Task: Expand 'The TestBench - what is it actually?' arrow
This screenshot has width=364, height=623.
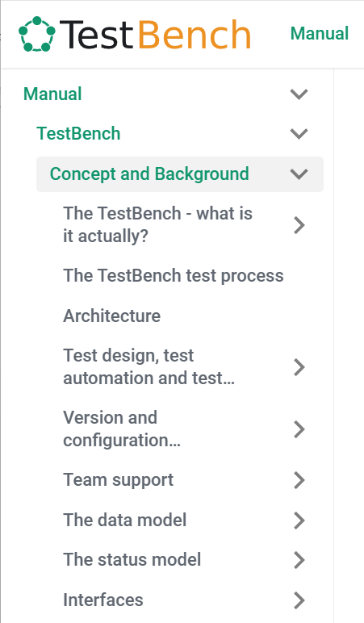Action: (x=299, y=225)
